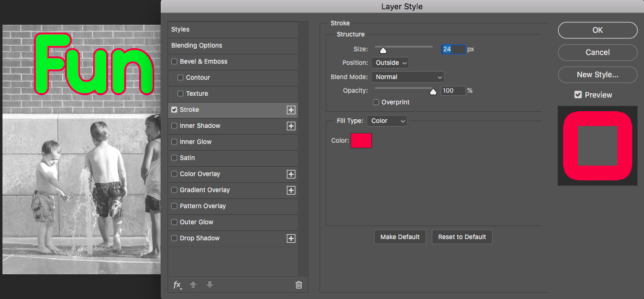Click plus icon beside Inner Shadow

coord(290,125)
